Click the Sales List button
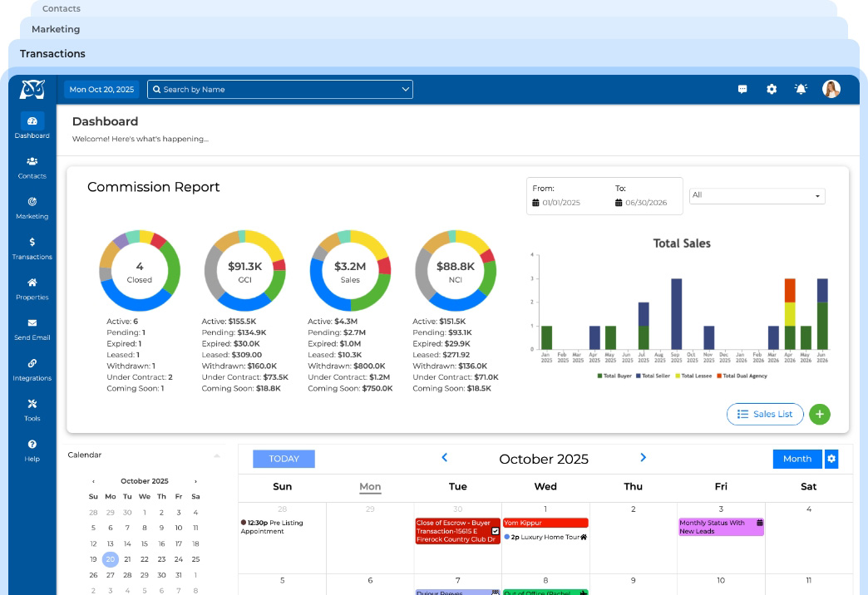868x595 pixels. click(765, 414)
